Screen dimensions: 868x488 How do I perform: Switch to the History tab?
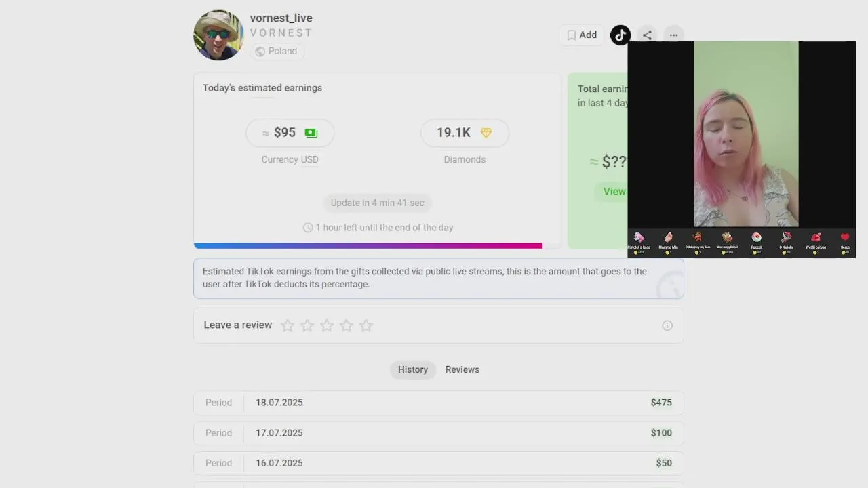point(413,369)
